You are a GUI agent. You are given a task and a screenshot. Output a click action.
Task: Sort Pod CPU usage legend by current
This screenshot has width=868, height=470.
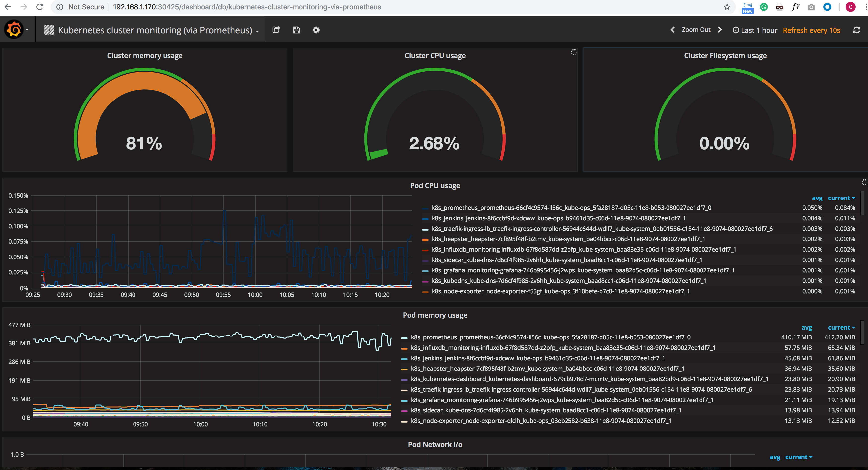pyautogui.click(x=841, y=198)
